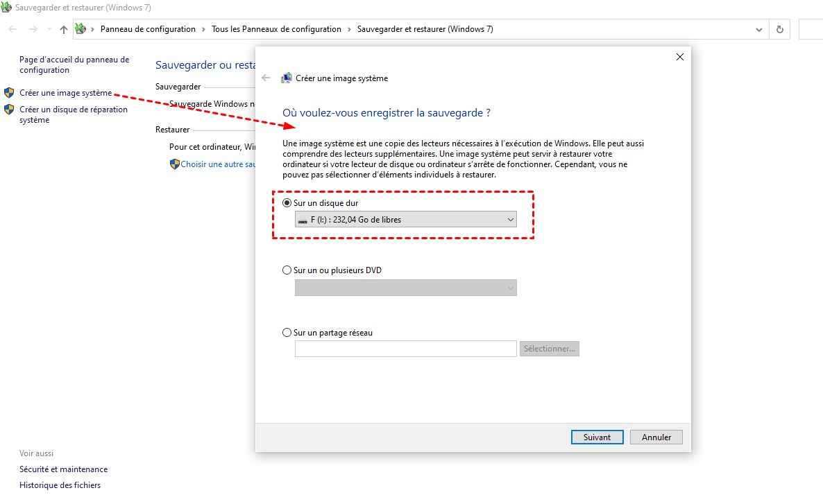Image resolution: width=823 pixels, height=504 pixels.
Task: Open the F (I:) 232,04 Go drive dropdown
Action: [406, 220]
